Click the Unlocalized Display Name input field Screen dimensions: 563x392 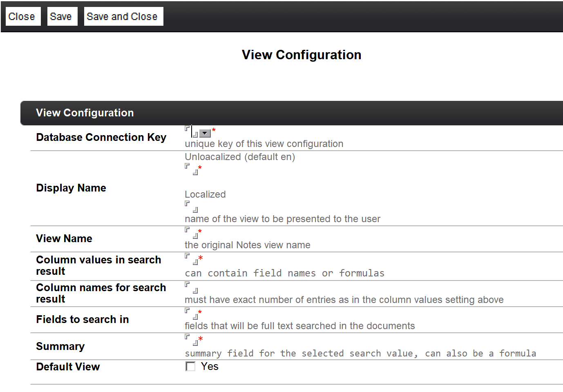pos(191,169)
